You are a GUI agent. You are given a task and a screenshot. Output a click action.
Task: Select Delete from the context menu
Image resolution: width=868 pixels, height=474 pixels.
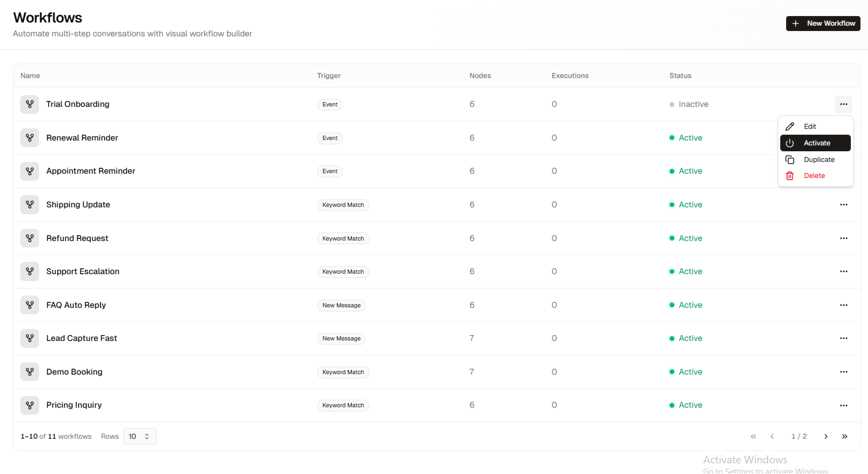[x=814, y=176]
